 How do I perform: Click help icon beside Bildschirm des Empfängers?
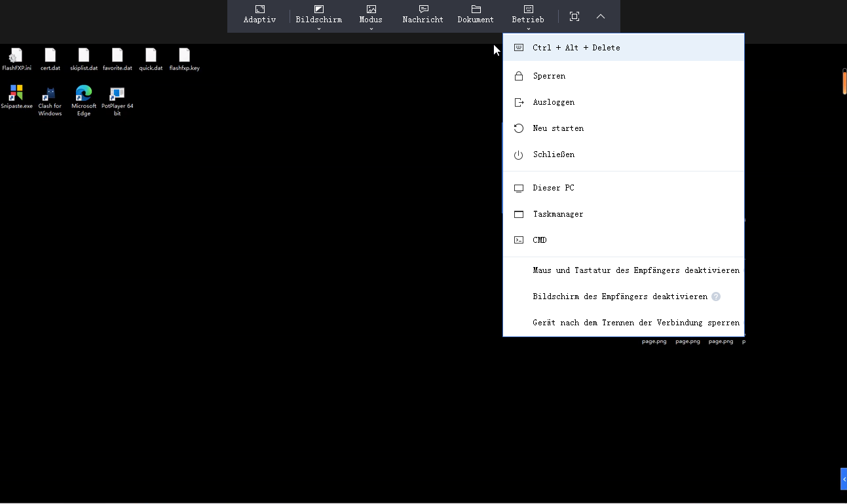tap(716, 297)
